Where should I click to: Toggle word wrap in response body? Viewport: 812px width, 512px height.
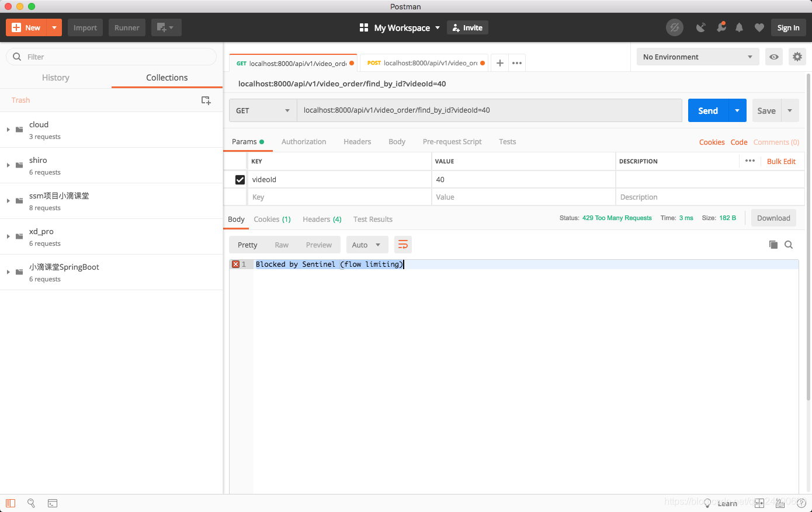[x=403, y=245]
